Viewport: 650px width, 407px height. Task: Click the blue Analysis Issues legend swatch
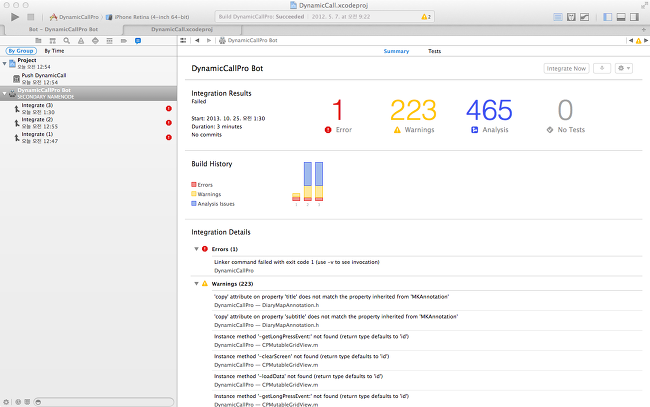click(x=194, y=204)
